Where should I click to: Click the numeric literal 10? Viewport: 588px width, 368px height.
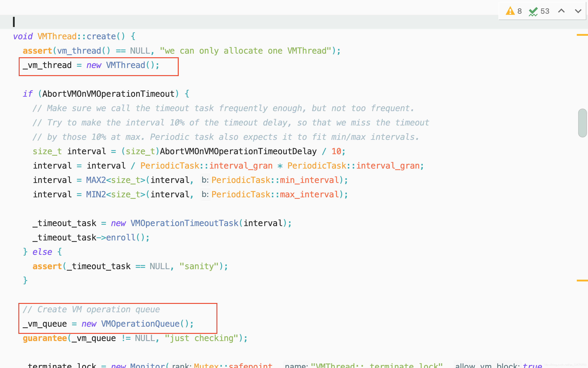tap(336, 151)
